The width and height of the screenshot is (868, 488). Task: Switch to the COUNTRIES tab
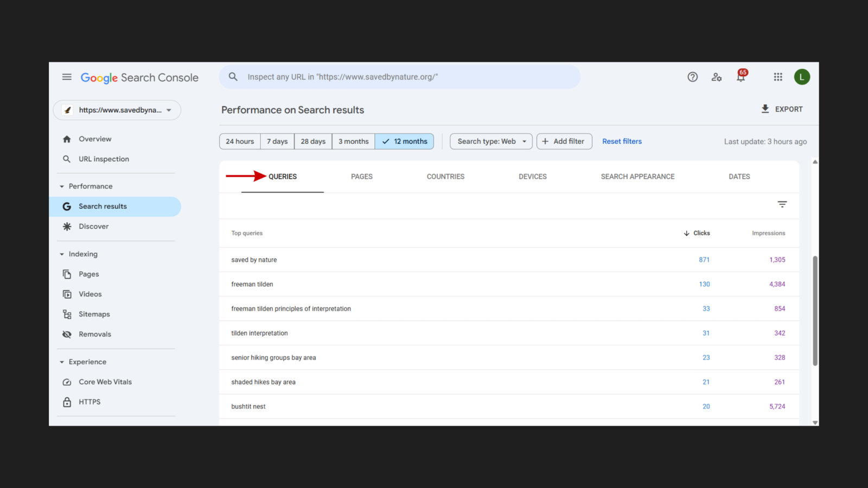tap(445, 176)
